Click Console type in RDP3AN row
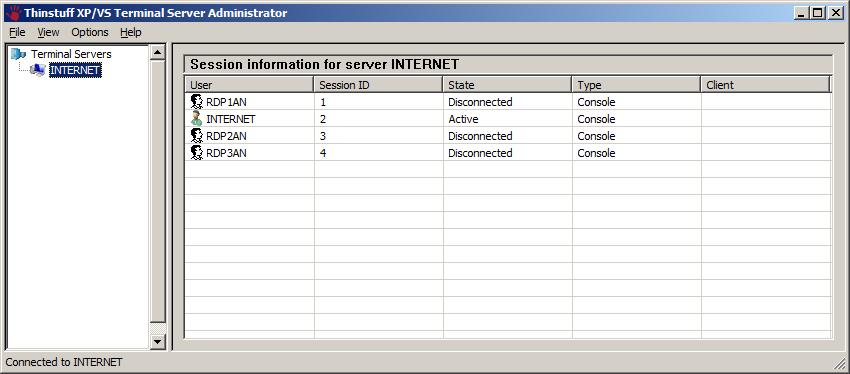The image size is (850, 374). 636,153
